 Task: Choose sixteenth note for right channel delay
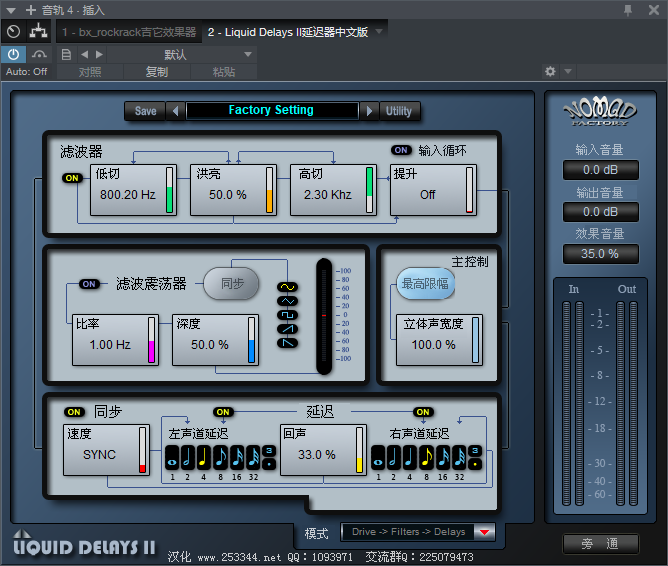tap(443, 457)
